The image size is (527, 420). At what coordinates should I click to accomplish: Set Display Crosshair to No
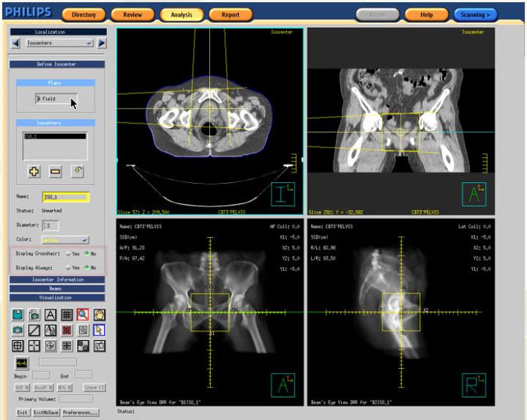tap(87, 254)
